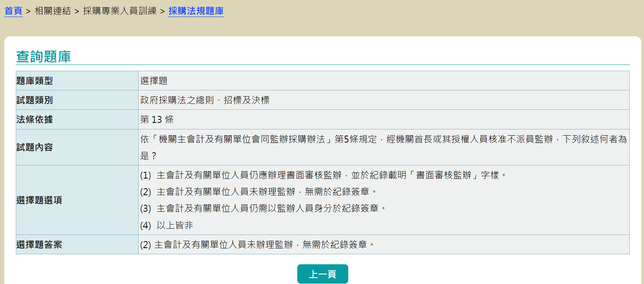Click the 相關連結 breadcrumb item
The width and height of the screenshot is (644, 284).
(53, 11)
